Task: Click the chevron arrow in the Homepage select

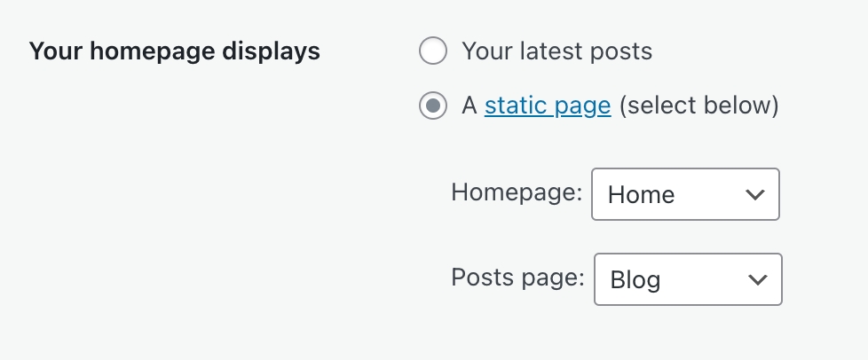Action: click(x=755, y=194)
